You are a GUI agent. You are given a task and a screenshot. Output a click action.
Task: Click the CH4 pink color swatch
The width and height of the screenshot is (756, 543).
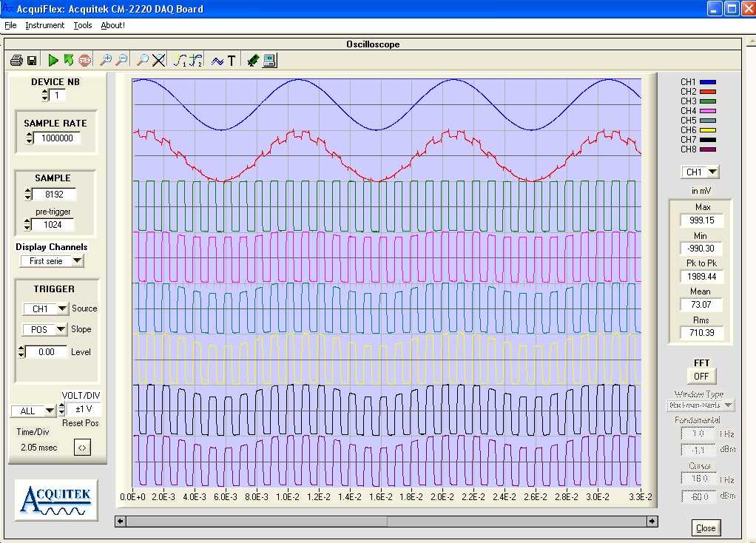click(x=707, y=111)
